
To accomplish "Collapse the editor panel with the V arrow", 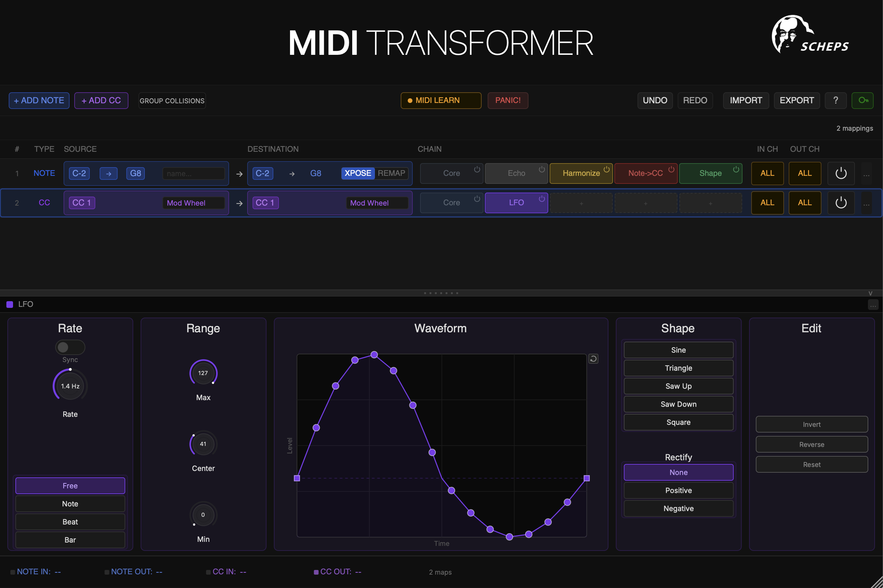I will 870,293.
